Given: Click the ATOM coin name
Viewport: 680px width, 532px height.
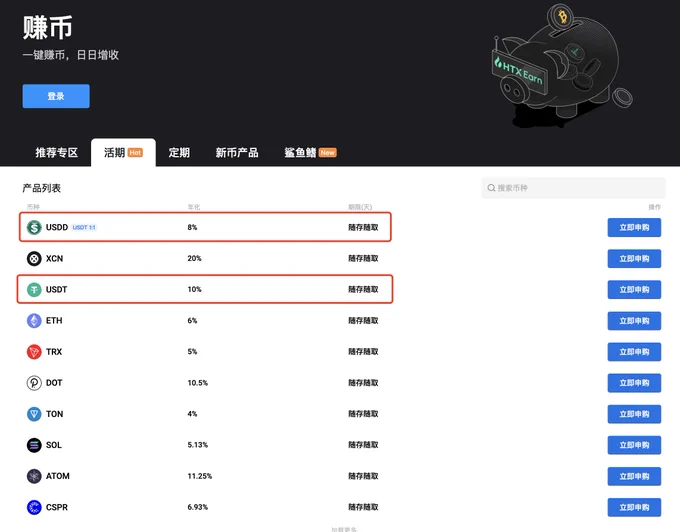Looking at the screenshot, I should (58, 476).
